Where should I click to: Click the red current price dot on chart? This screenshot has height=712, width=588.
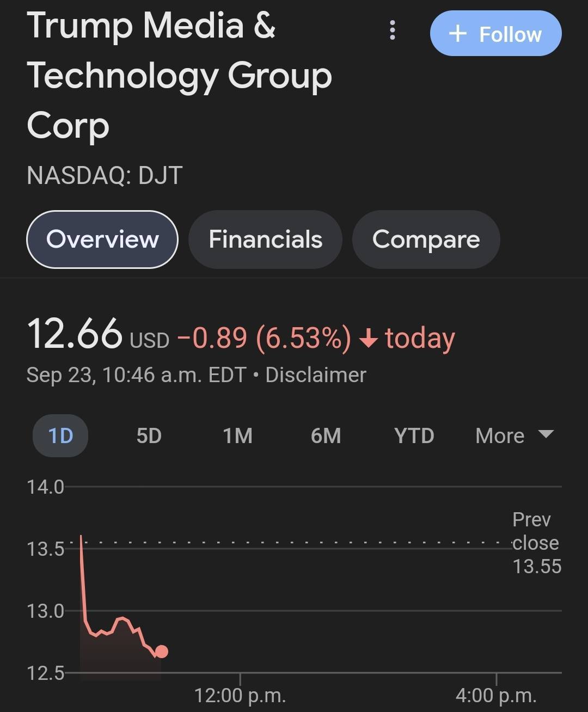pyautogui.click(x=161, y=651)
